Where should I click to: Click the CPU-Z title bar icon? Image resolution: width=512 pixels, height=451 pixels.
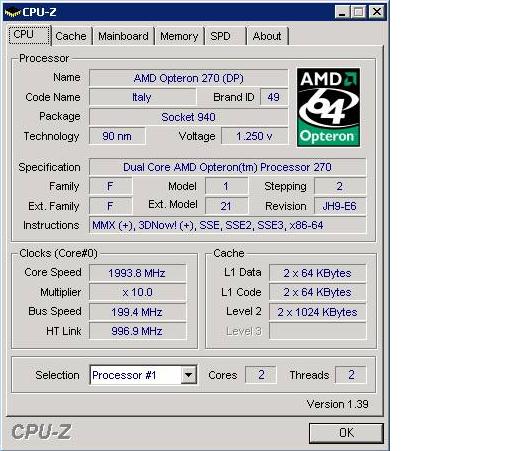click(x=12, y=12)
